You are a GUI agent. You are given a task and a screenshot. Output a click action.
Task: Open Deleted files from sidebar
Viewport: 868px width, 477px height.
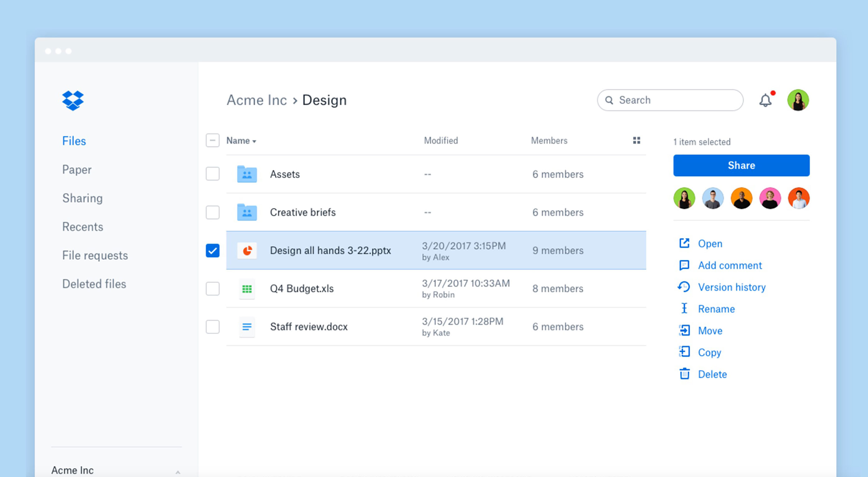coord(94,284)
